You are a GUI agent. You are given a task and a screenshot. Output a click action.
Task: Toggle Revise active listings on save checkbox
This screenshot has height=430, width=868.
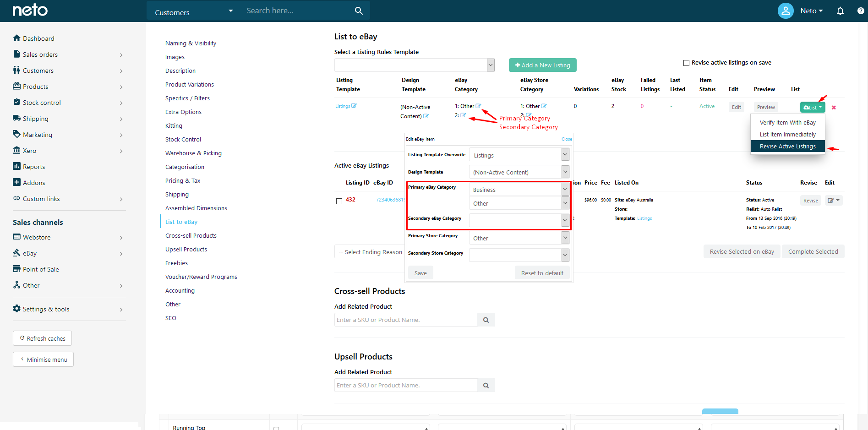click(x=686, y=63)
